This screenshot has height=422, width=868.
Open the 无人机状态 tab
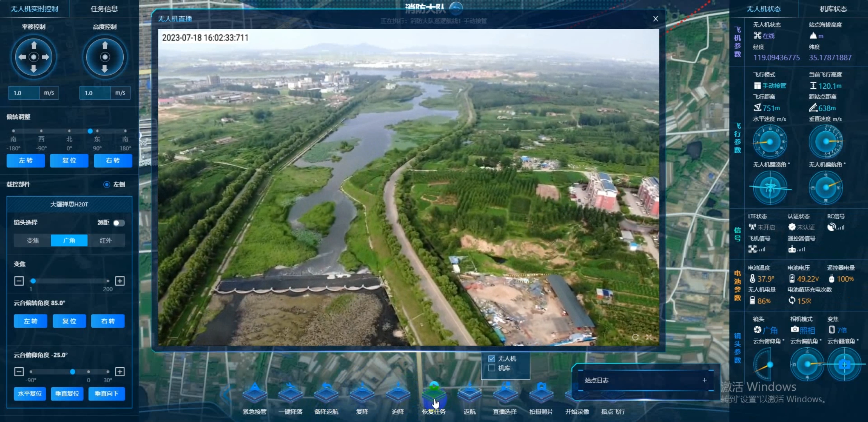(764, 9)
